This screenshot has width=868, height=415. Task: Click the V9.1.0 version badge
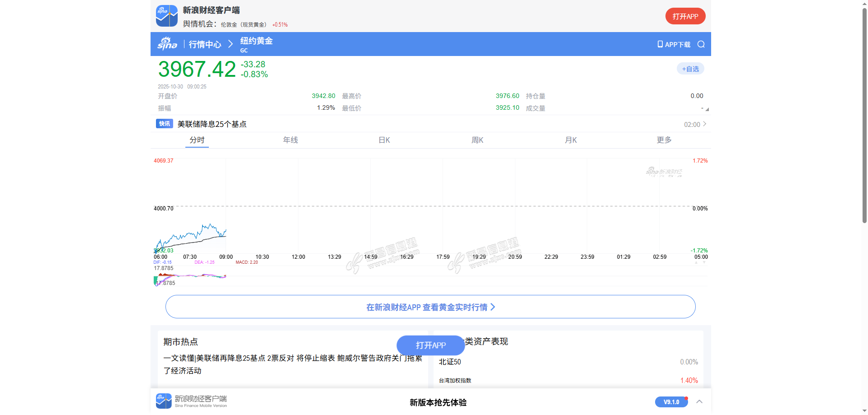[x=671, y=402]
